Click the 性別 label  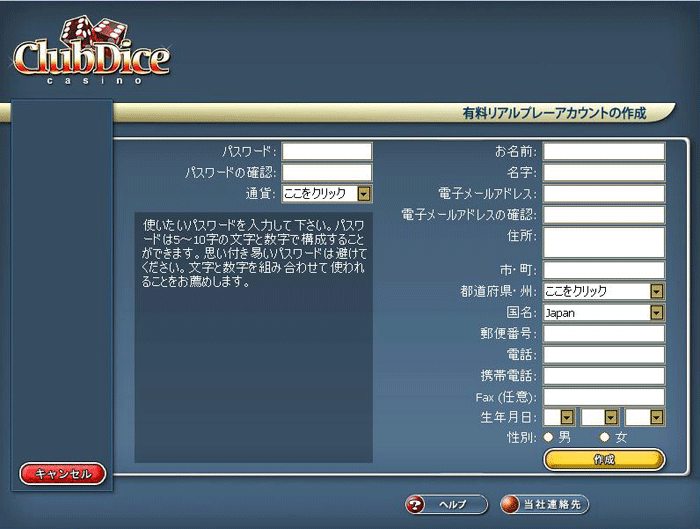click(x=521, y=437)
